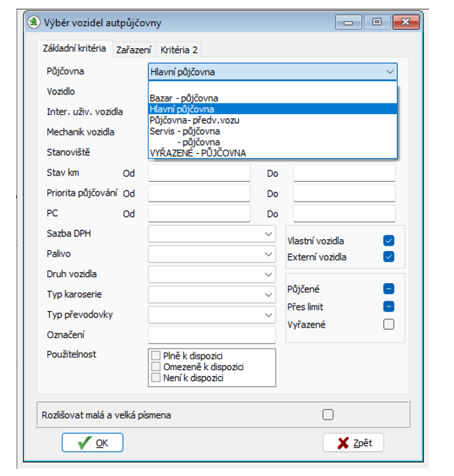The height and width of the screenshot is (476, 454).
Task: Uncheck the Vlastní vozidla checkbox
Action: pos(389,241)
